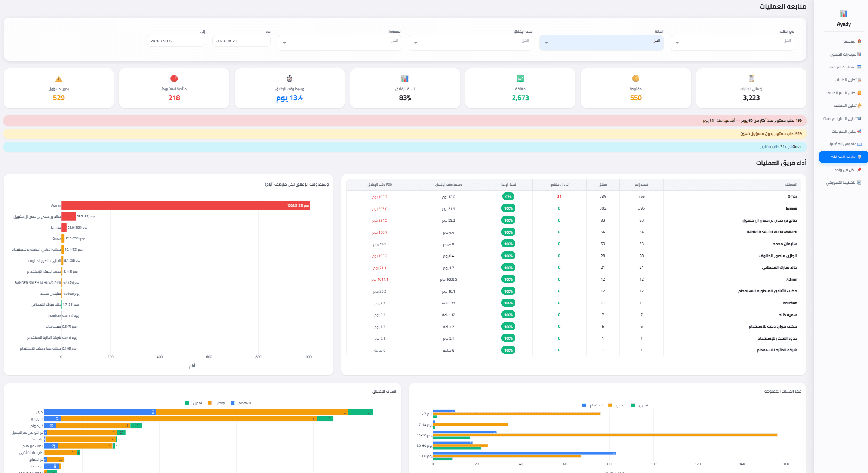Click the green check icon on مغلقة card

pos(520,79)
